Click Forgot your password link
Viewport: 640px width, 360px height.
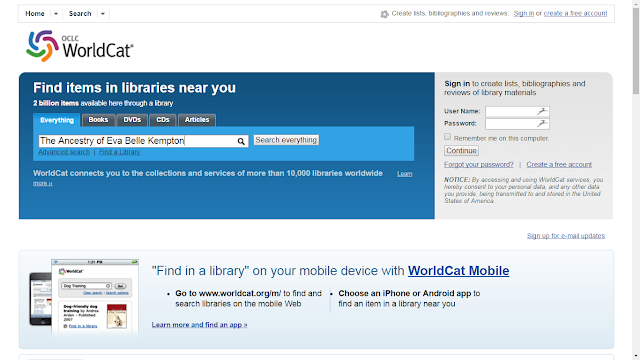click(479, 164)
